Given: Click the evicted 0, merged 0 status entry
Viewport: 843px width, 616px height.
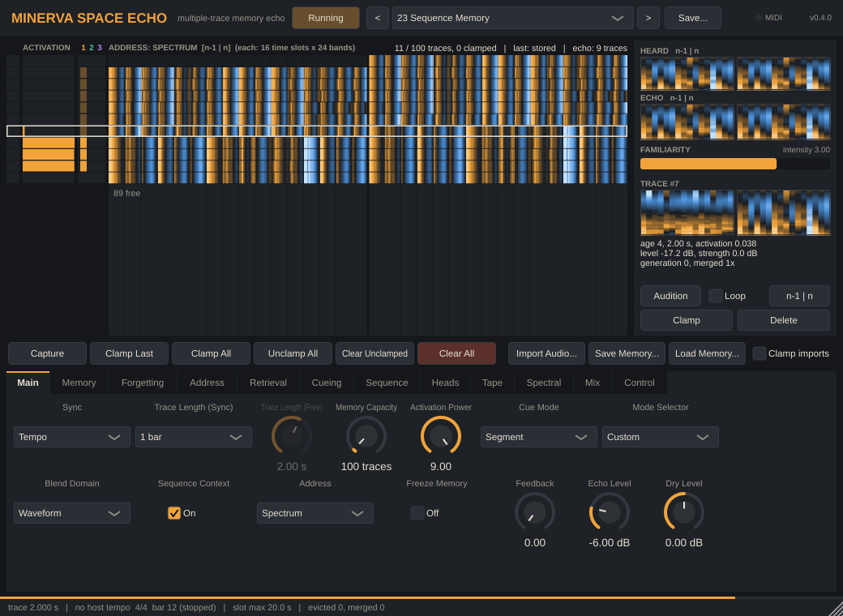Looking at the screenshot, I should [x=346, y=607].
